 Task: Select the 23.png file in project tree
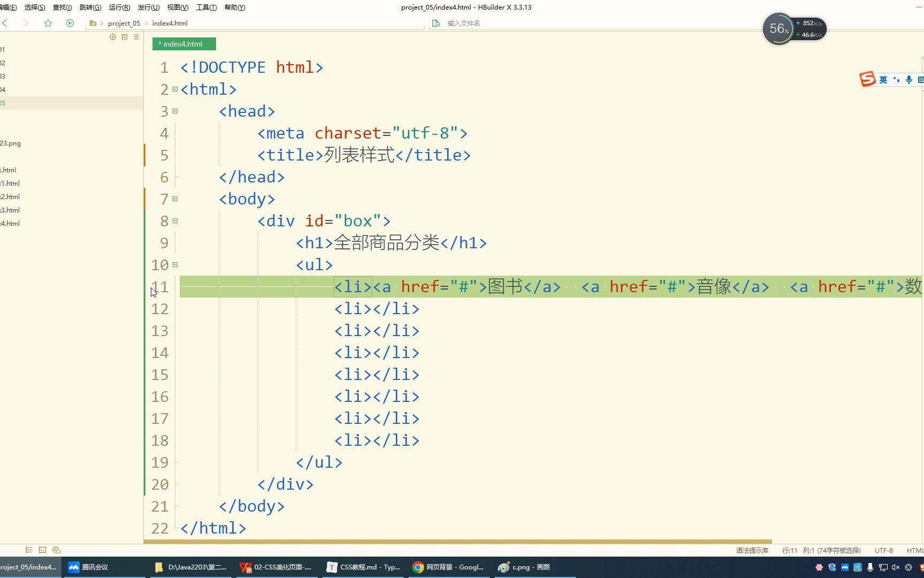pos(10,143)
